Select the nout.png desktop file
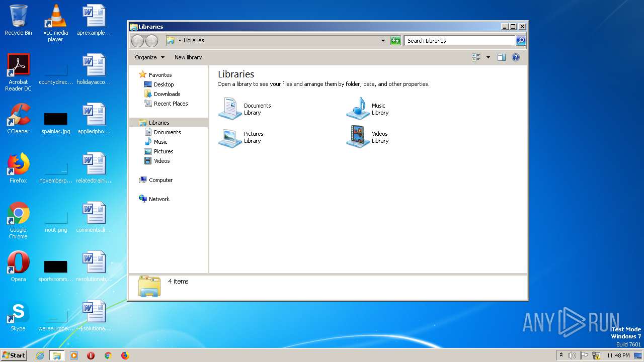The width and height of the screenshot is (644, 362). click(x=55, y=222)
